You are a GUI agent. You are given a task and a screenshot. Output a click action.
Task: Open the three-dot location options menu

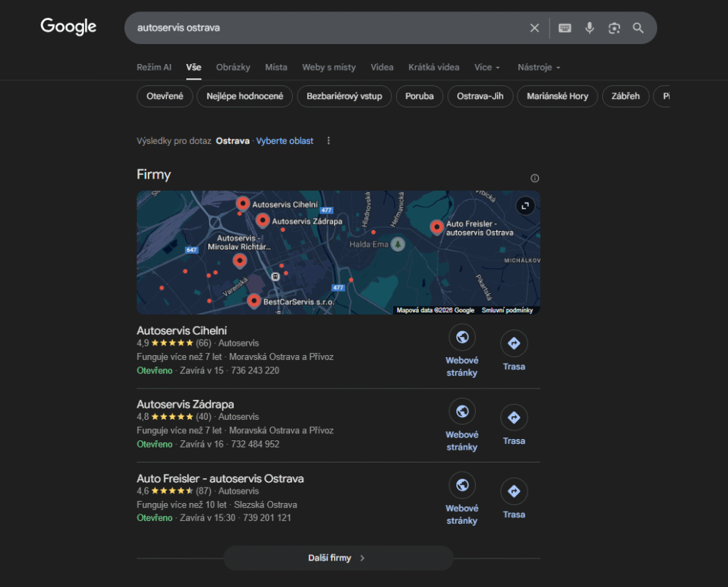328,140
